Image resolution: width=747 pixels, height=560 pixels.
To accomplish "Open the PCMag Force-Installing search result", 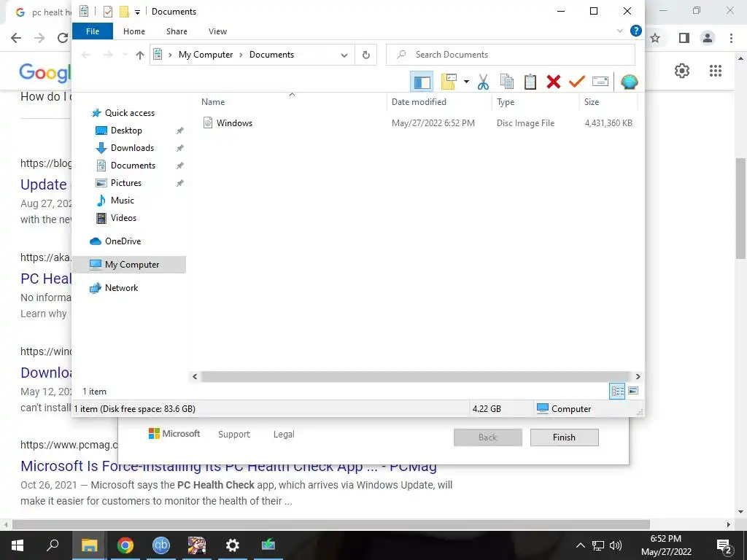I will tap(228, 466).
